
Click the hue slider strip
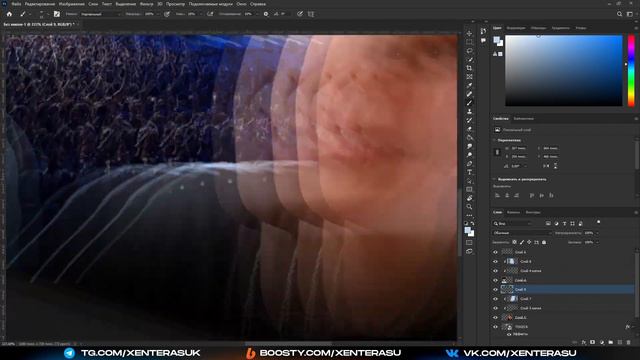click(x=631, y=71)
